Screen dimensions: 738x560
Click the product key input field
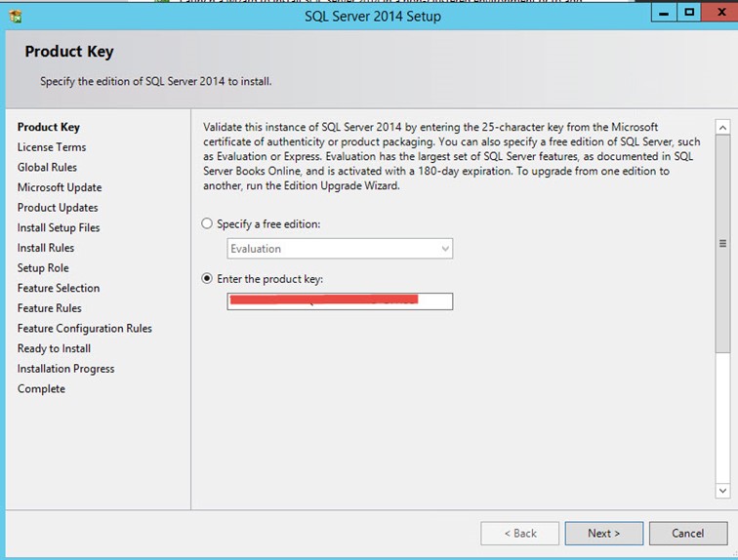click(339, 301)
